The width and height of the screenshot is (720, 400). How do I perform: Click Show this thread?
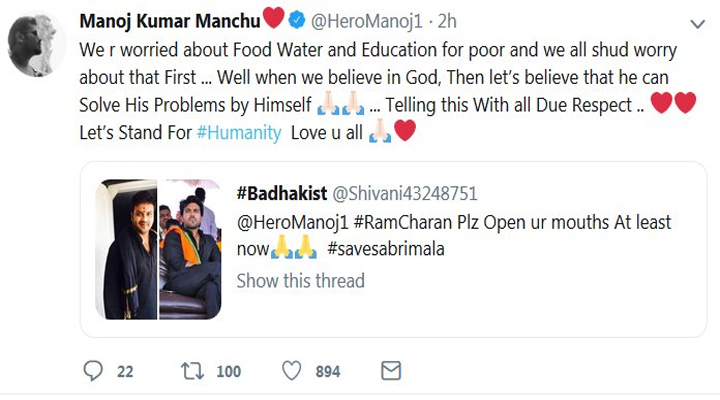(300, 280)
